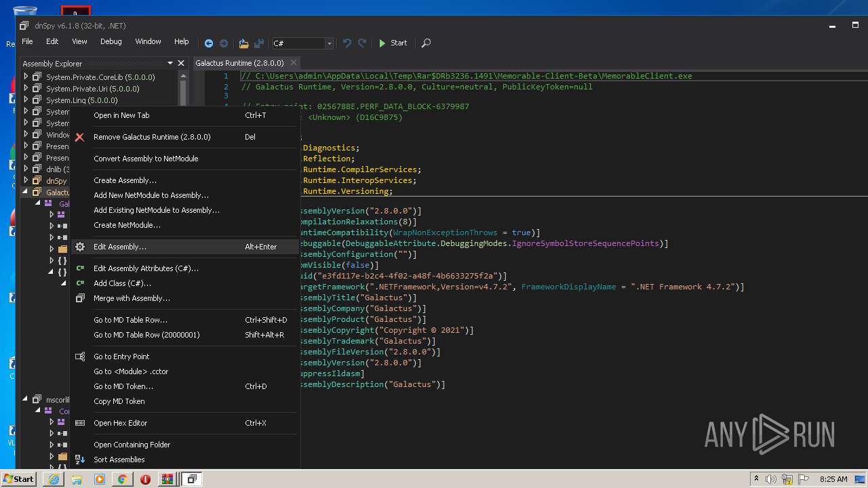The height and width of the screenshot is (488, 868).
Task: Click the Navigate Backward arrow icon
Action: [209, 43]
